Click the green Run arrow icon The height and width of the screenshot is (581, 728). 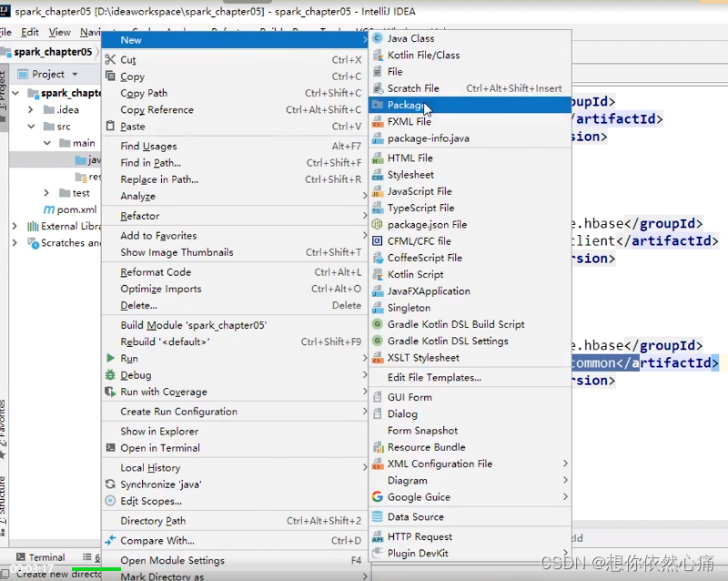coord(110,358)
